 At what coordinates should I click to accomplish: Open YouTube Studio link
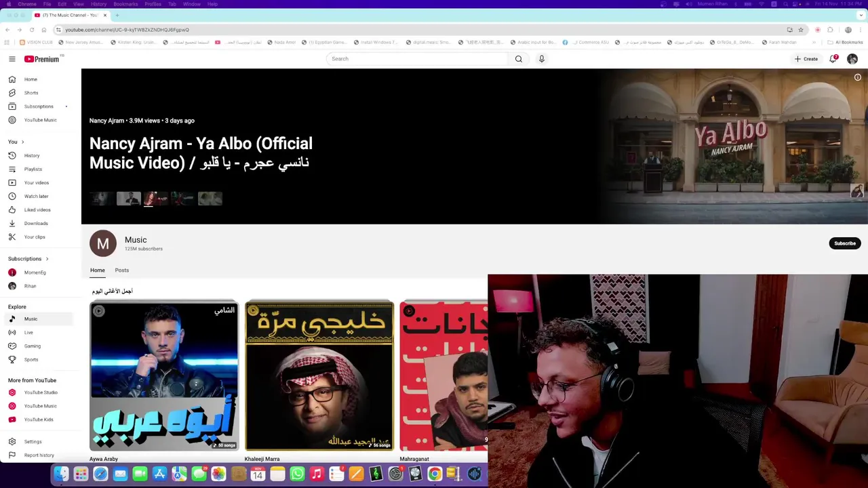40,392
